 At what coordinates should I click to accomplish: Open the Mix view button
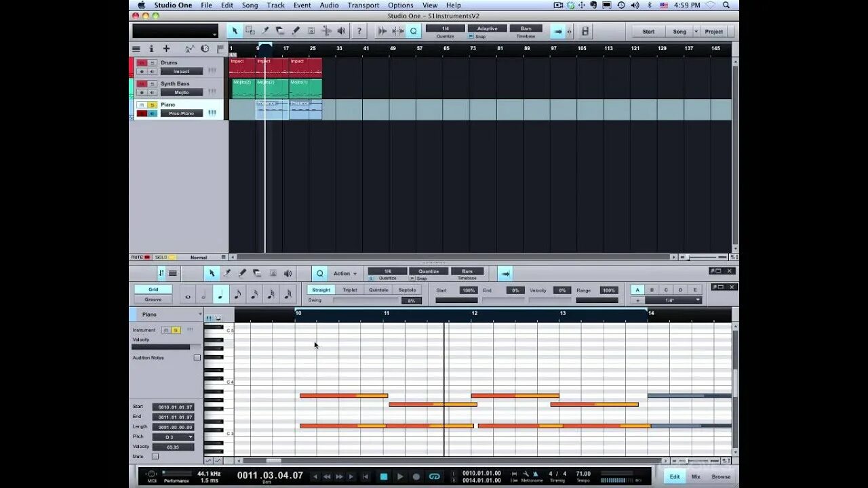(x=696, y=476)
